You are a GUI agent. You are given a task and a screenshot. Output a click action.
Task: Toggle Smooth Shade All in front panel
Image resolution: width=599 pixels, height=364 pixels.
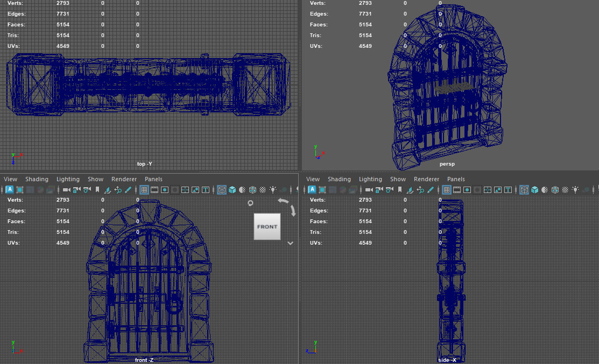point(232,190)
